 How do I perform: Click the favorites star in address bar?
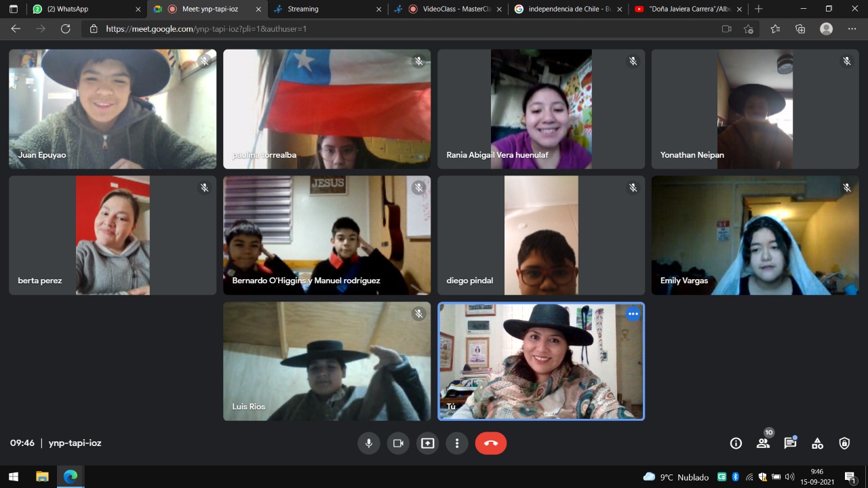(x=749, y=29)
